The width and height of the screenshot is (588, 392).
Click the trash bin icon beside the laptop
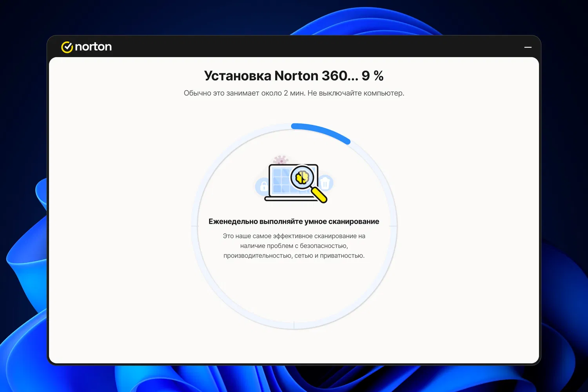point(325,183)
